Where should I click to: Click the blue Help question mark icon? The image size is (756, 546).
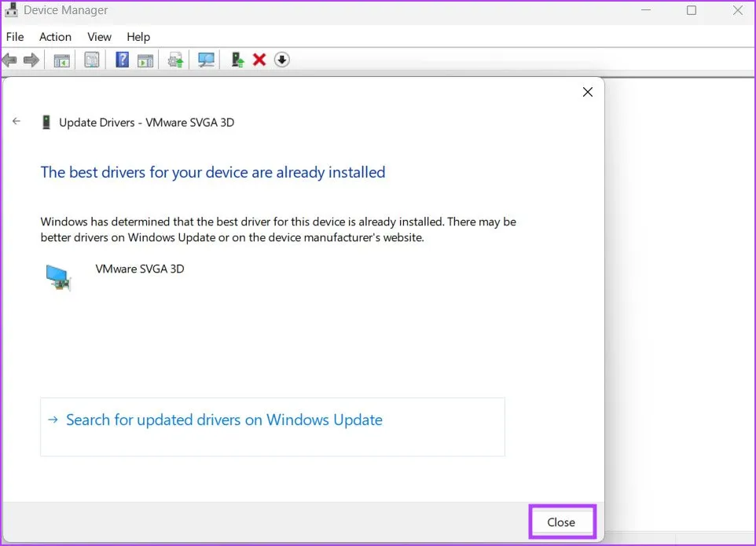coord(122,60)
